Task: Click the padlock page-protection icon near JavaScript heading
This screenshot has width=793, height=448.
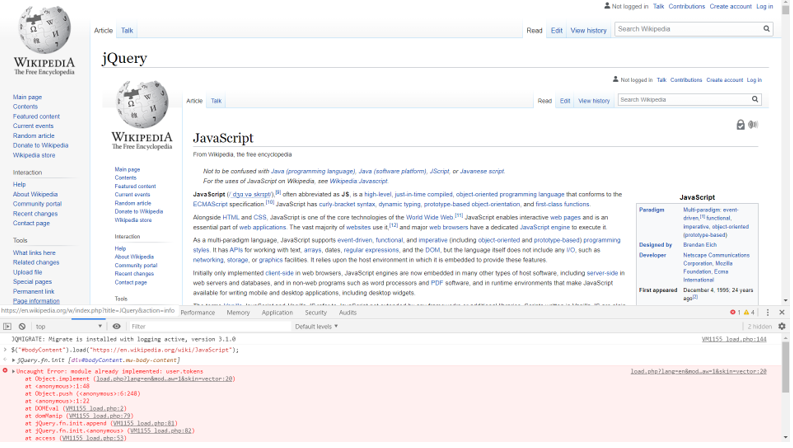Action: coord(742,125)
